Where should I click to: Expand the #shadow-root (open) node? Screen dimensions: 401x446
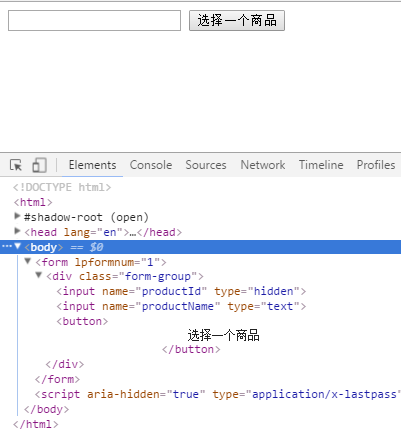(17, 216)
